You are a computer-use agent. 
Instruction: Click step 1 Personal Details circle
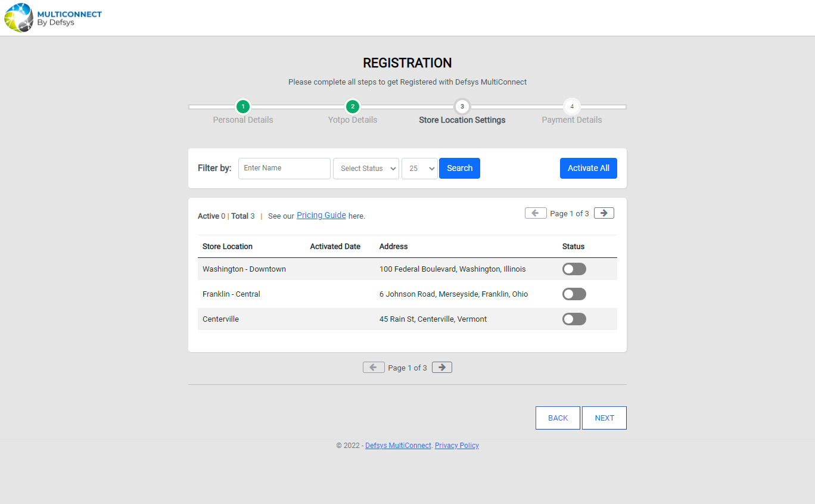242,106
